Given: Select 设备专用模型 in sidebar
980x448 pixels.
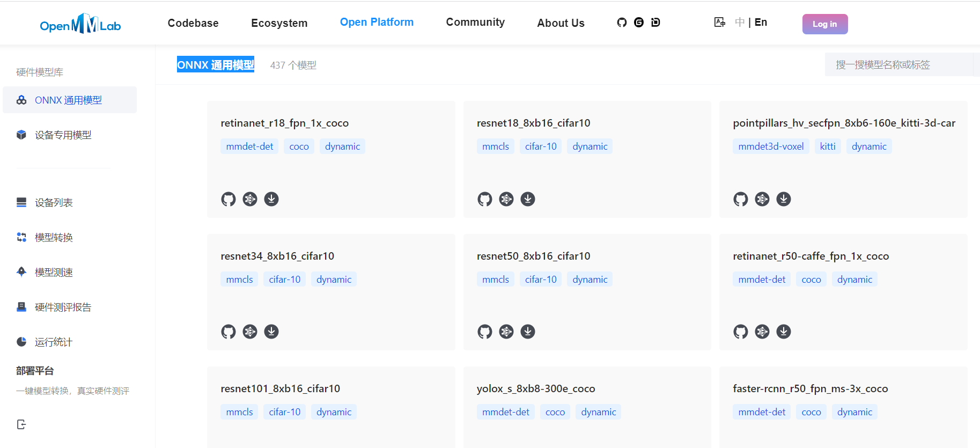Looking at the screenshot, I should 70,135.
